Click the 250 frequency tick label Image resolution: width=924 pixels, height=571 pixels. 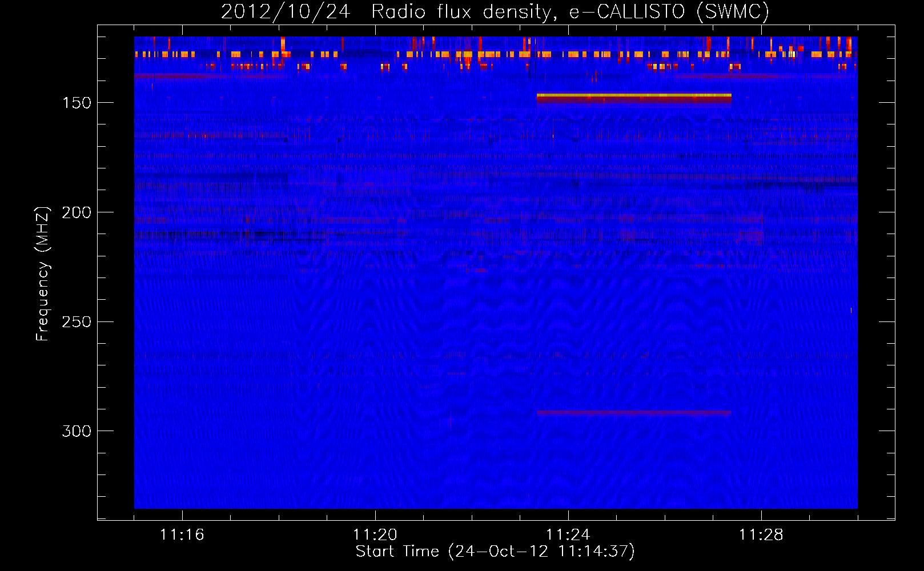pyautogui.click(x=77, y=321)
